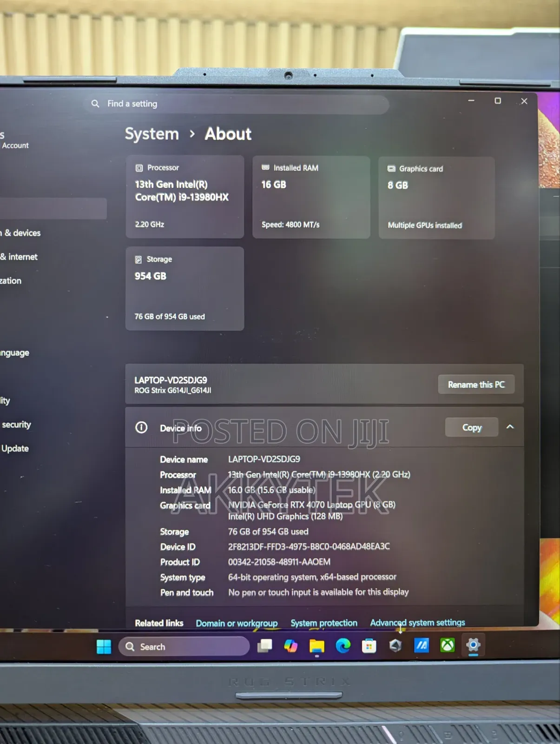
Task: Click the Device info circle icon
Action: point(141,427)
